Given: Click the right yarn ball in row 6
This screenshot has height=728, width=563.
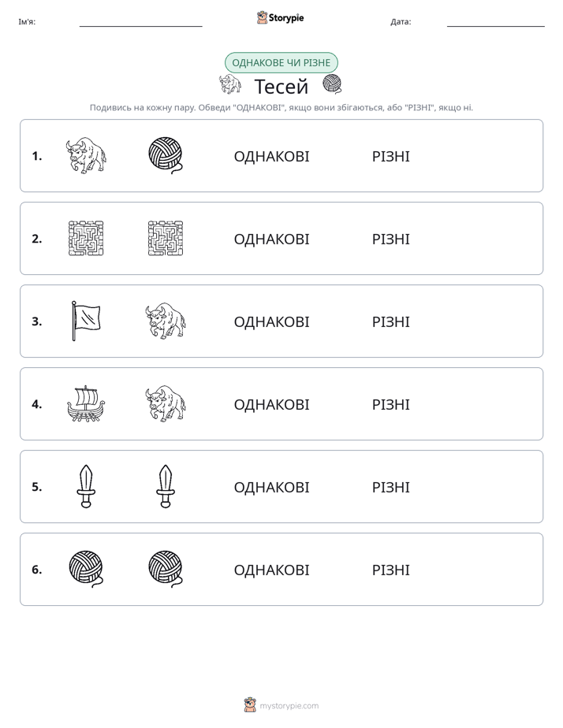Looking at the screenshot, I should 166,569.
